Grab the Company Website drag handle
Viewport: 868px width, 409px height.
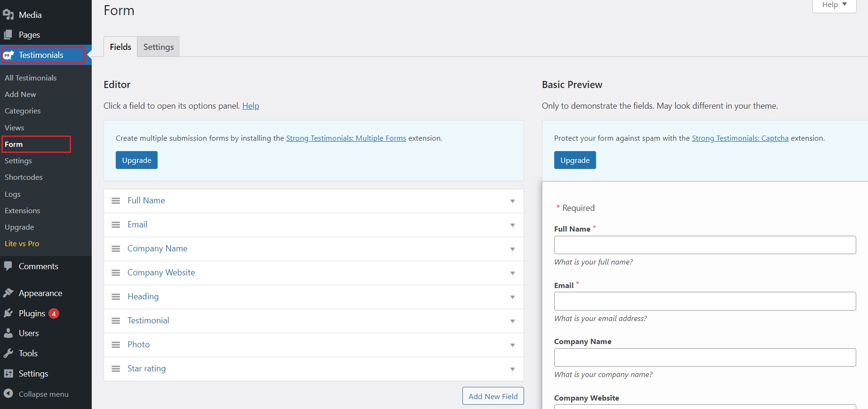point(116,273)
